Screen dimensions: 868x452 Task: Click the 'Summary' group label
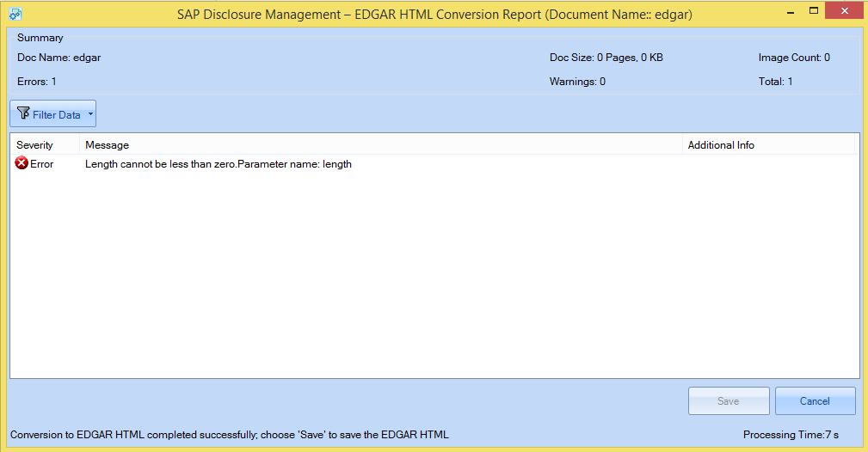coord(40,38)
